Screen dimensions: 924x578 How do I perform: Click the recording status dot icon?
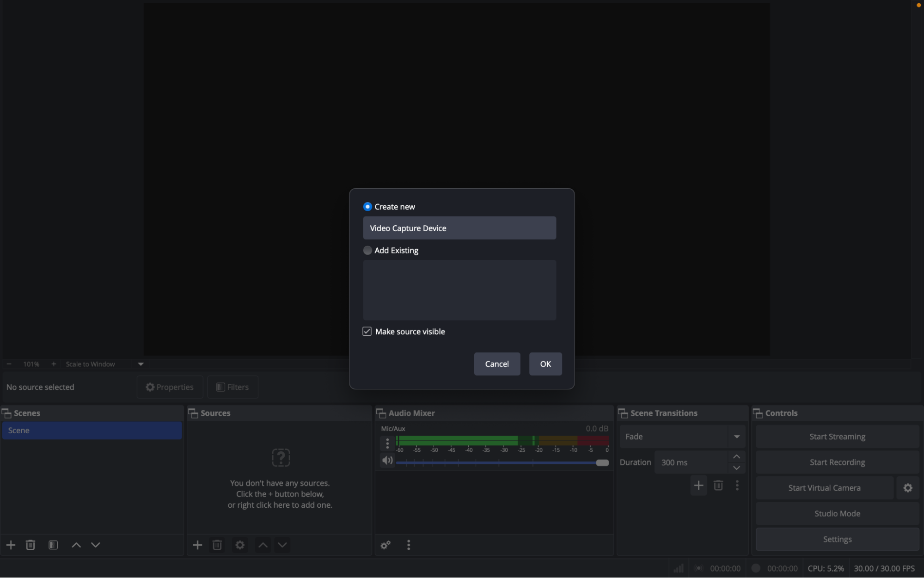(756, 568)
